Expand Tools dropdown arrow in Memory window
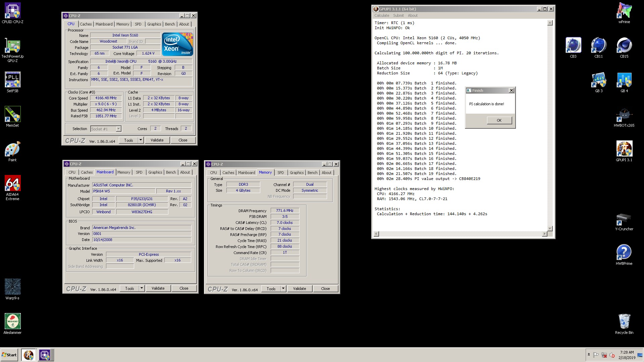The height and width of the screenshot is (362, 644). coord(283,289)
